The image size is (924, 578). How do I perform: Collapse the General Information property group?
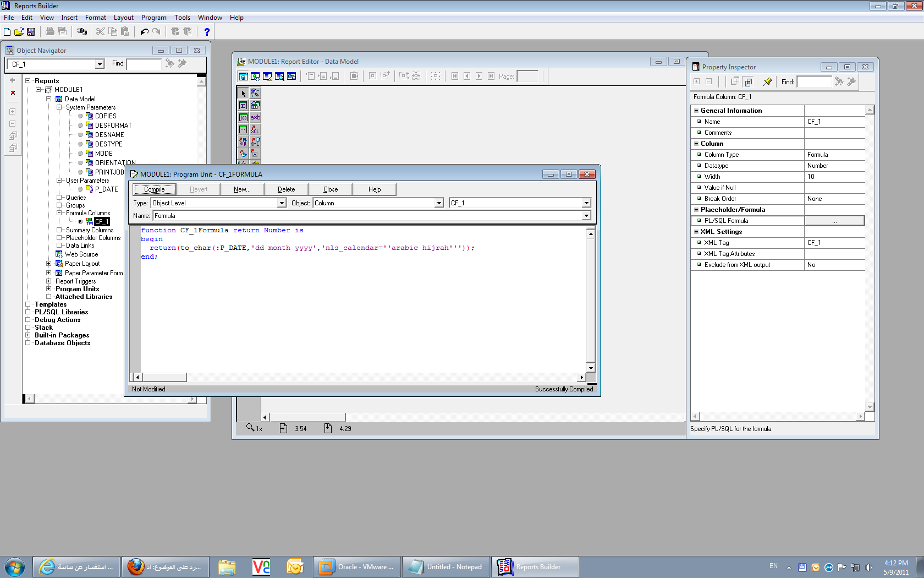[x=696, y=111]
